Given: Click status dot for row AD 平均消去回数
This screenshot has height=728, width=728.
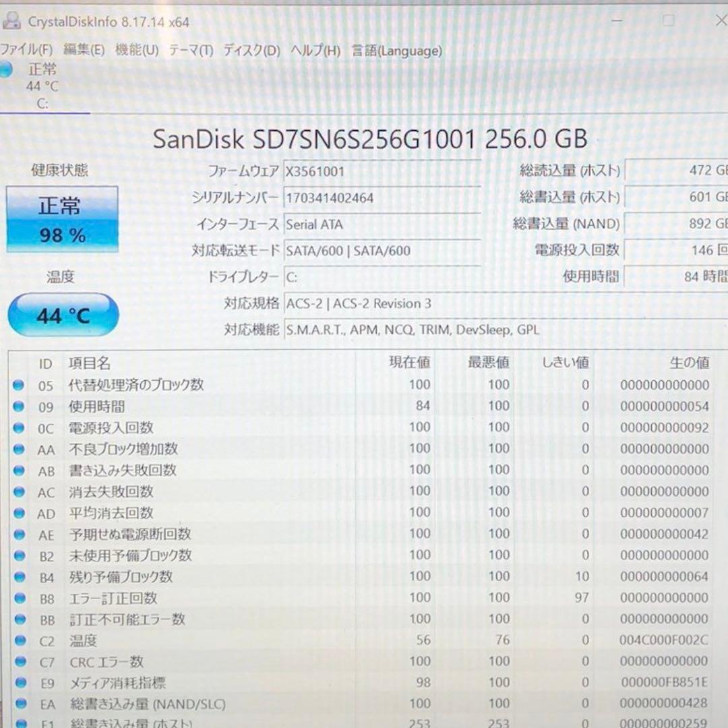Looking at the screenshot, I should (19, 513).
